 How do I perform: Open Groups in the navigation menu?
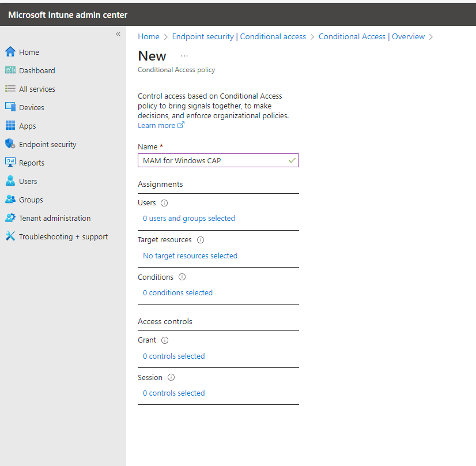point(31,200)
